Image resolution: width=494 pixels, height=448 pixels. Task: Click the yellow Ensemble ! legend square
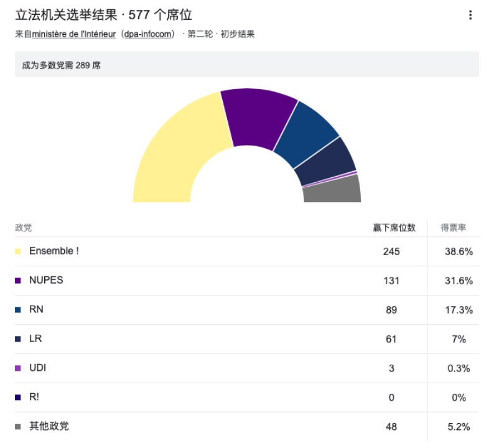click(x=18, y=252)
